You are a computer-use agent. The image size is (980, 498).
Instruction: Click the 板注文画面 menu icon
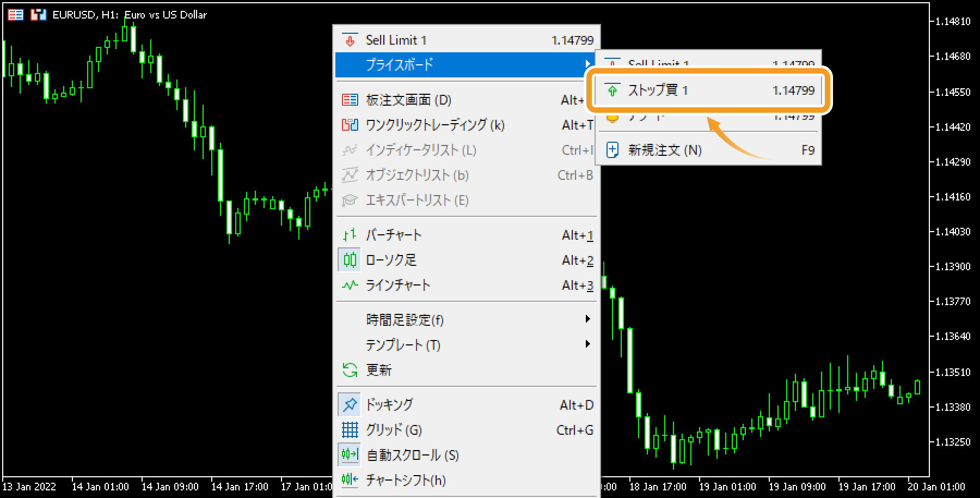point(350,100)
